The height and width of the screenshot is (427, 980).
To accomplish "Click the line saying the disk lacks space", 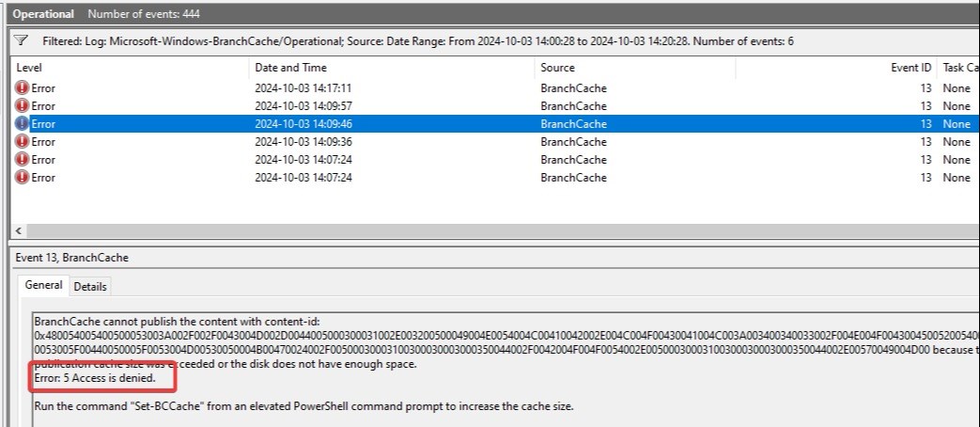I will [225, 365].
